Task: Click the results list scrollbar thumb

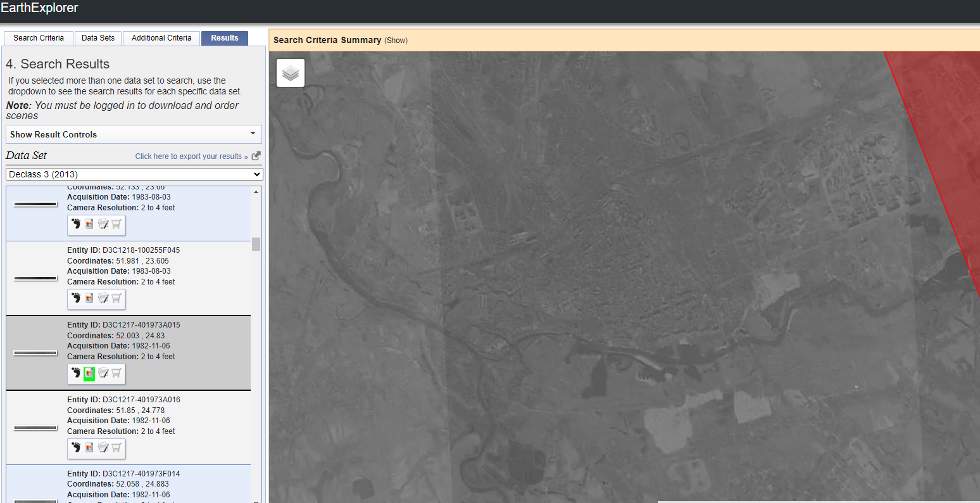Action: (x=256, y=244)
